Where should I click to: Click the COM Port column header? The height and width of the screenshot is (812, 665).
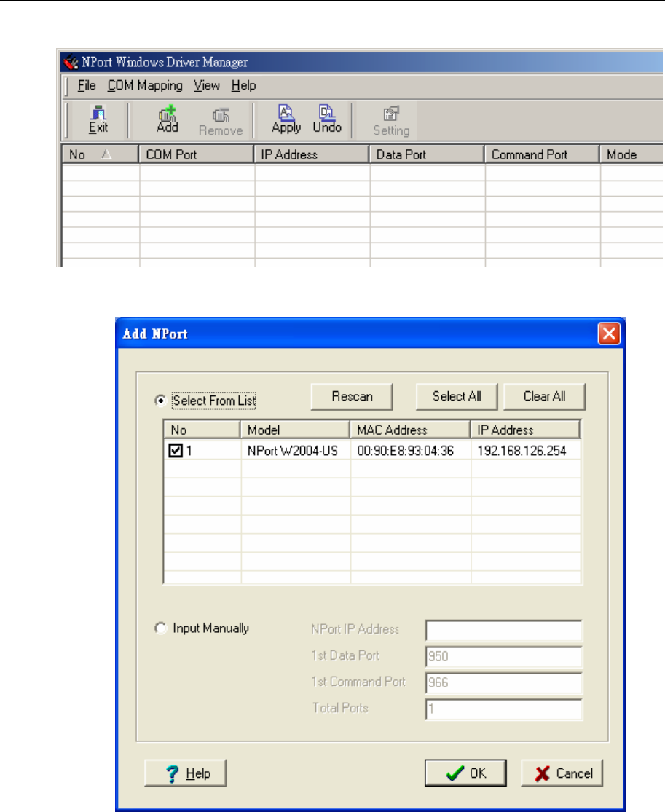coord(197,154)
